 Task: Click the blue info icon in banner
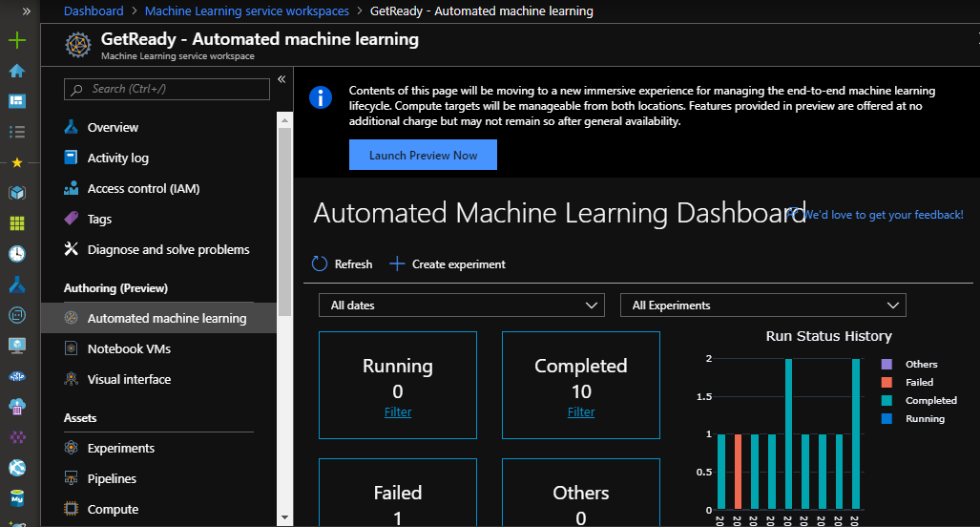(x=321, y=97)
